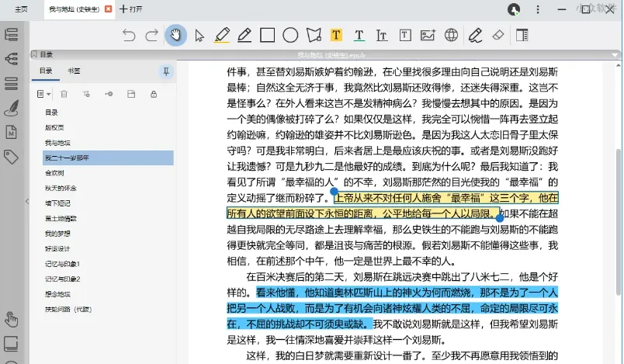624x364 pixels.
Task: Click the yellow highlighted sentence starting 上帝从来不对
Action: pos(392,206)
